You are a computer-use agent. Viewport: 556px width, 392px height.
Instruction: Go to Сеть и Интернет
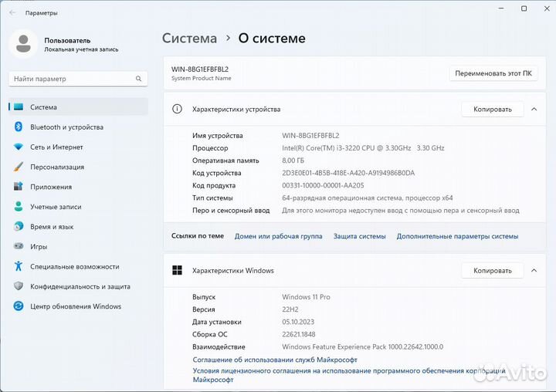point(78,147)
